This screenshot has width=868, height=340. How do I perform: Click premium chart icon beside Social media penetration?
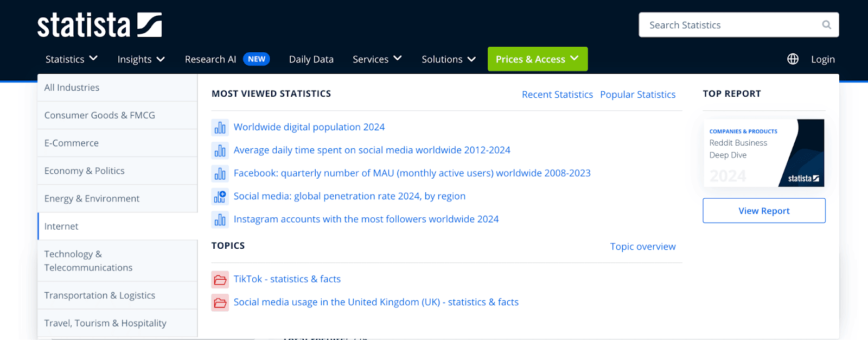click(x=220, y=197)
